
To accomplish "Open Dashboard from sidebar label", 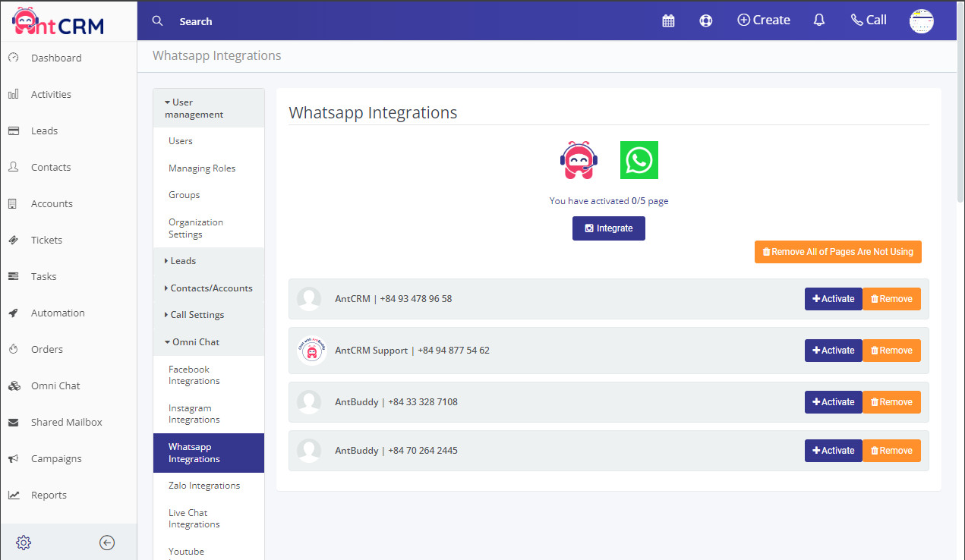I will click(56, 58).
